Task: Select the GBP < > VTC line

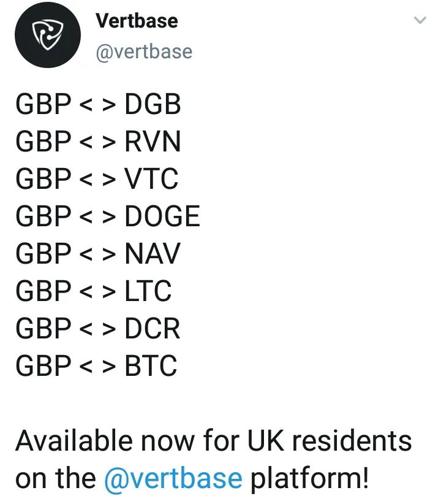Action: pos(97,178)
